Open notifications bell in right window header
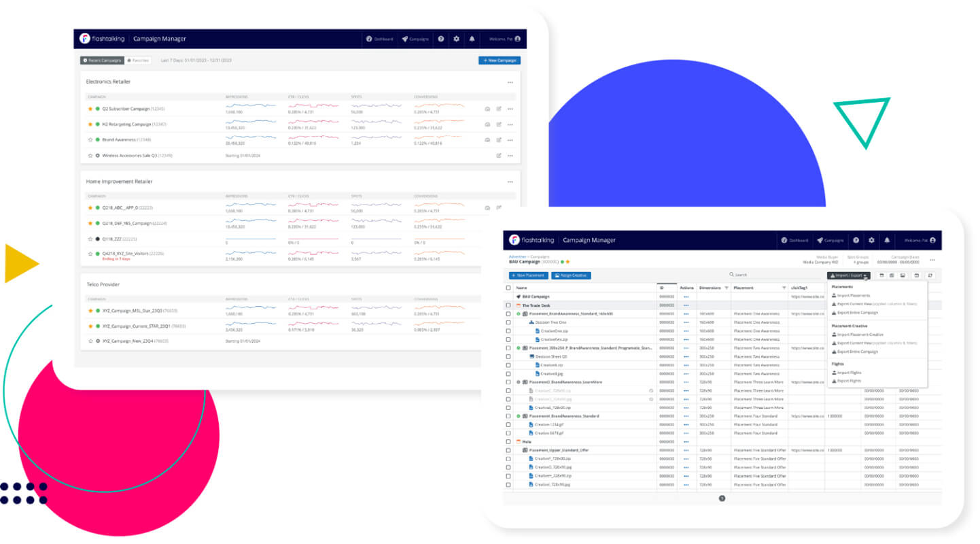Viewport: 980px width, 544px height. point(887,240)
